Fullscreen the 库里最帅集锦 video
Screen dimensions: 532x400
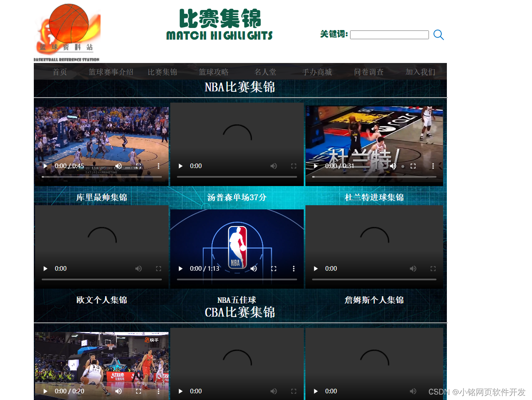139,166
